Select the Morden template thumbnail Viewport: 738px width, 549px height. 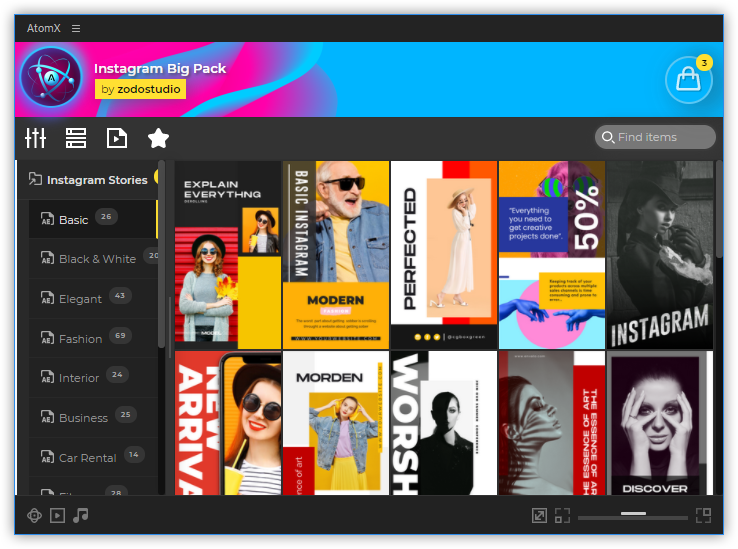click(336, 423)
